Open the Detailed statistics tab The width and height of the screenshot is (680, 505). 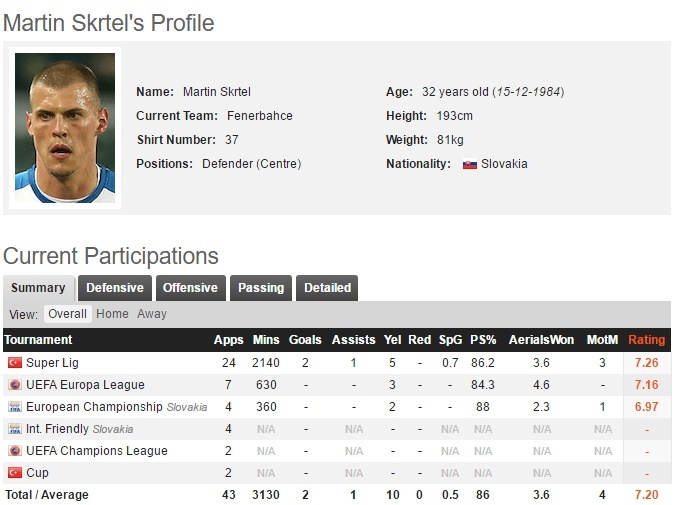[327, 288]
